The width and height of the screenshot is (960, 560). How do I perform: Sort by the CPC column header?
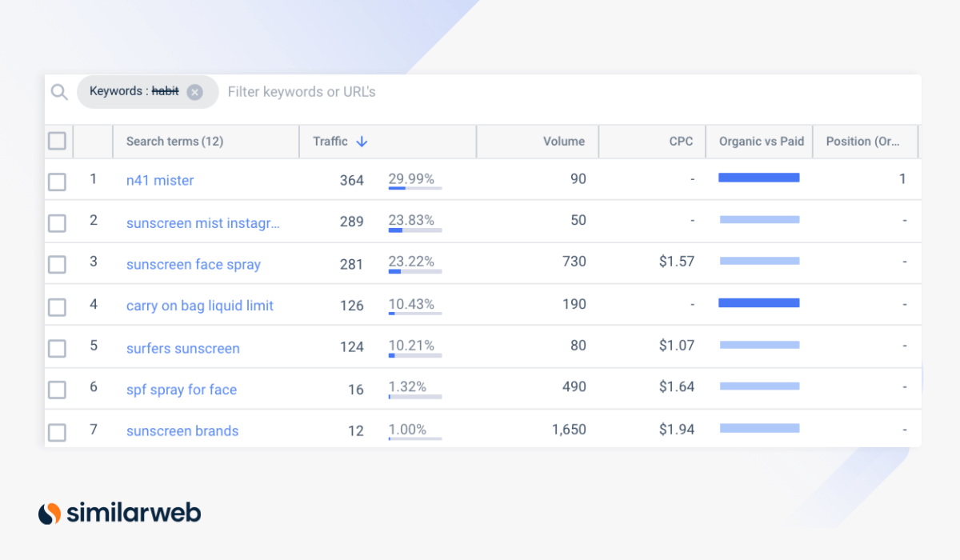coord(681,142)
